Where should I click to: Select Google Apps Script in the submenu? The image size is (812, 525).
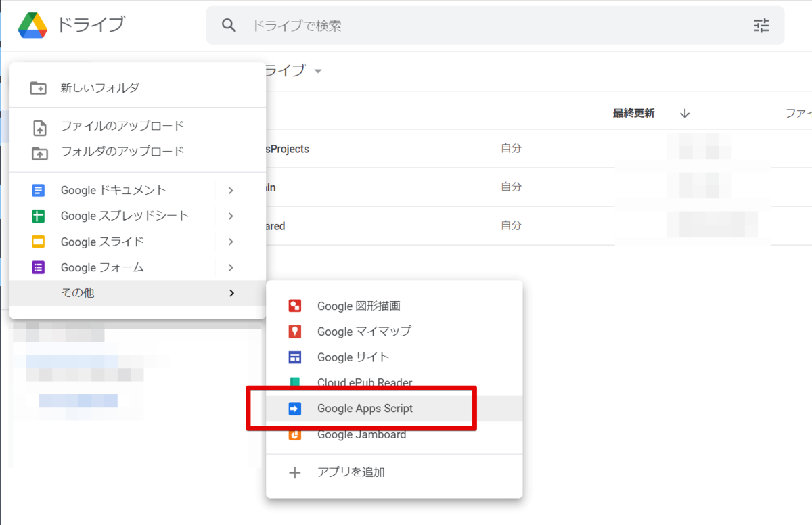pos(394,409)
